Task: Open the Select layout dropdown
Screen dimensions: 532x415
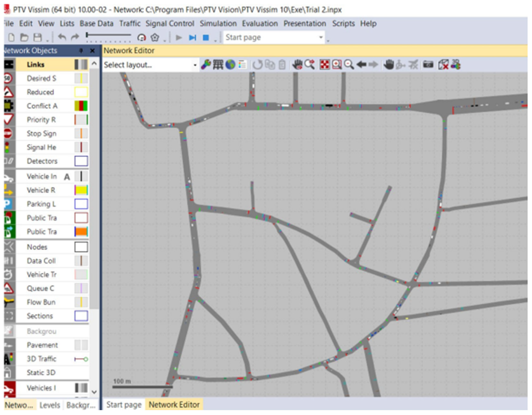Action: (x=195, y=65)
